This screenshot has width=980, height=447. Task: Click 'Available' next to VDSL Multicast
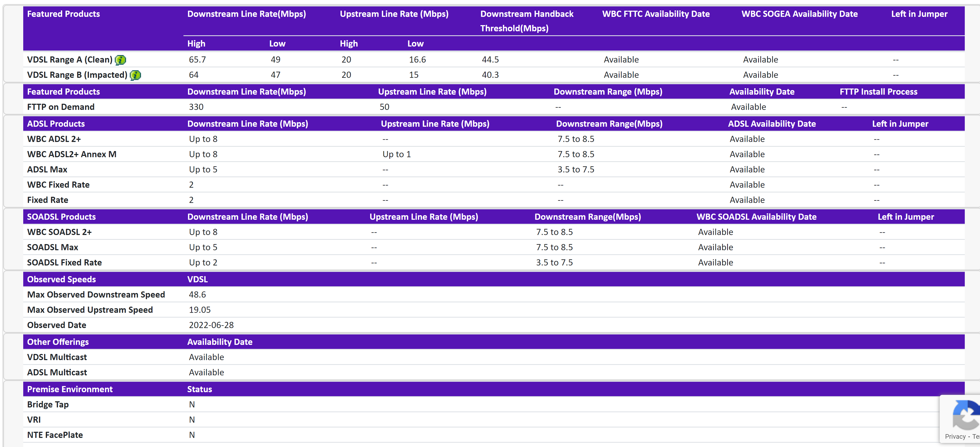click(206, 357)
